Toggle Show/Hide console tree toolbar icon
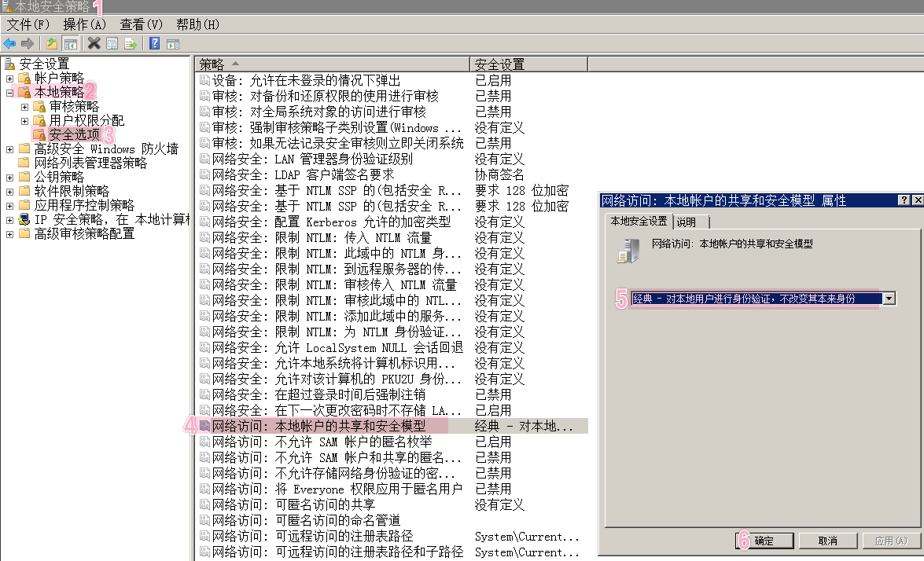Screen dimensions: 924x561 click(70, 43)
